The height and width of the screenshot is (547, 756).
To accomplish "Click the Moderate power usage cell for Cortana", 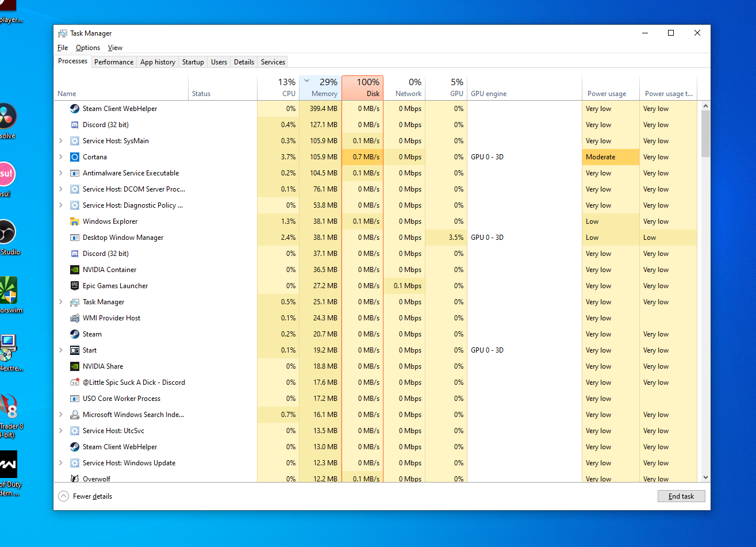I will tap(611, 157).
